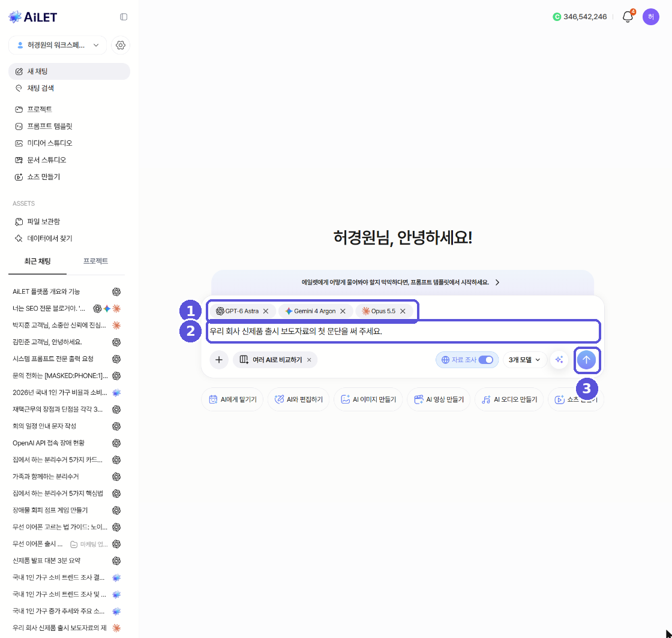Screen dimensions: 672x638
Task: Click the AI 이미지 만들기 button
Action: pyautogui.click(x=368, y=399)
